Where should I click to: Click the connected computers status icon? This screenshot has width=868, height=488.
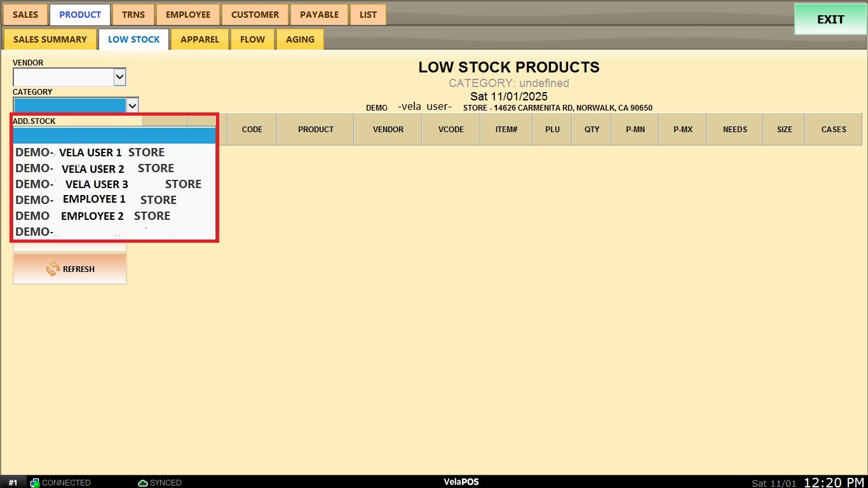pyautogui.click(x=35, y=483)
